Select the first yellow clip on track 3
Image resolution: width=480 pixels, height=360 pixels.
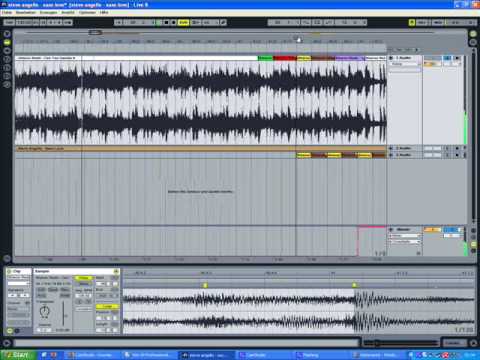(x=303, y=155)
